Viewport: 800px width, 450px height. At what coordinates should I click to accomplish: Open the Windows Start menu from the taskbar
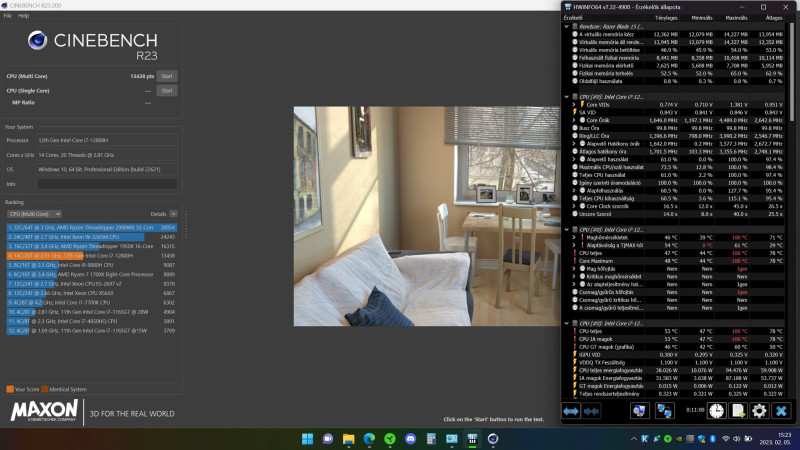click(x=307, y=439)
